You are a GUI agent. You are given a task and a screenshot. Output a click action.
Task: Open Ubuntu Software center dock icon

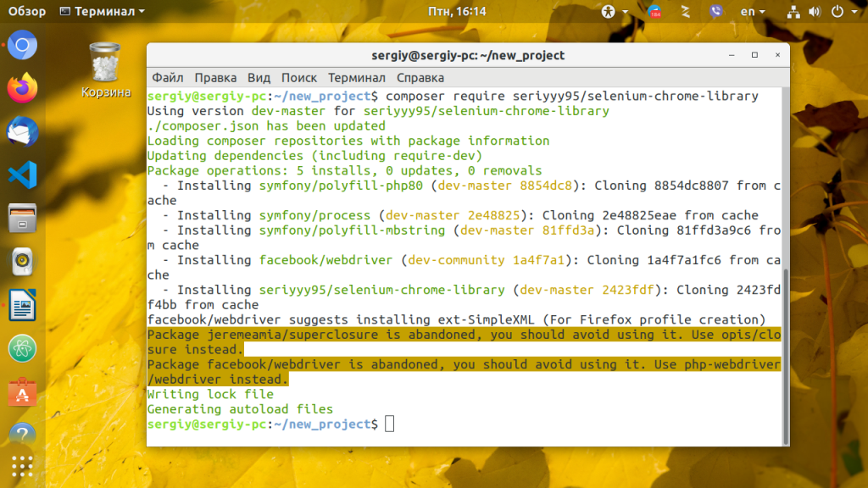[22, 391]
